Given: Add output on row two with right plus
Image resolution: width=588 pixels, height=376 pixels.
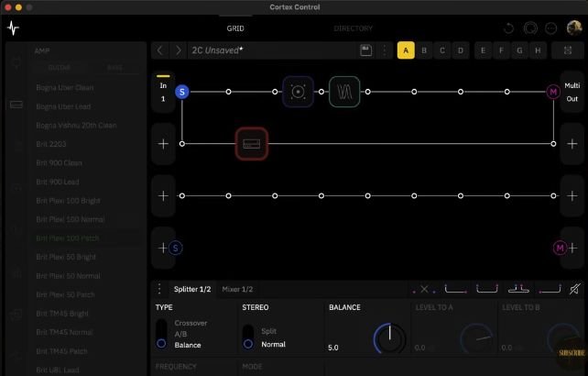Looking at the screenshot, I should [x=572, y=144].
